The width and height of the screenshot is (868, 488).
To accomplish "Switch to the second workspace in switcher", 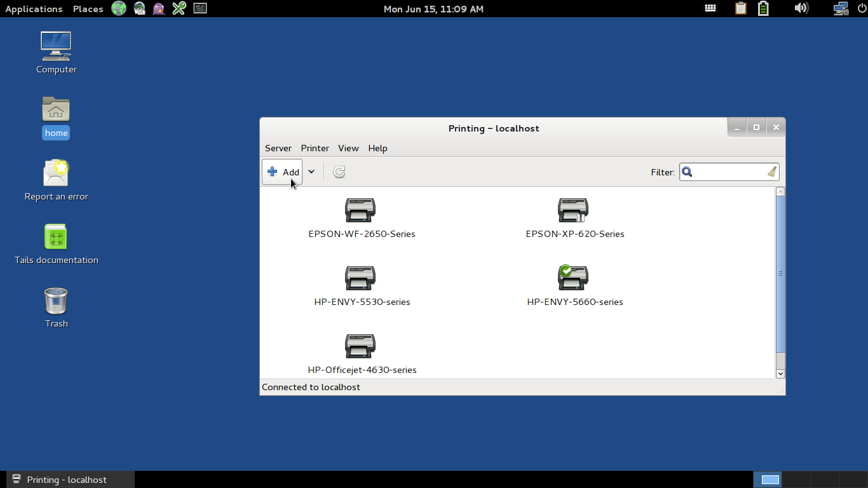I will [796, 480].
